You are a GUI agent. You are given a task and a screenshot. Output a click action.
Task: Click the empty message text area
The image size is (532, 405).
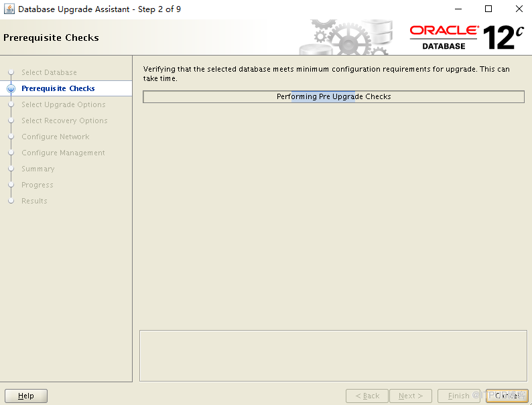333,356
